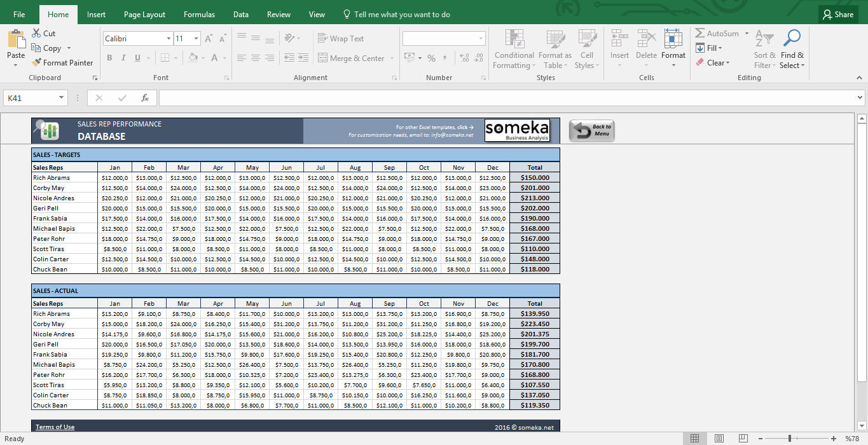Click the Format as Table icon
Screen dimensions: 868x445
pos(555,39)
